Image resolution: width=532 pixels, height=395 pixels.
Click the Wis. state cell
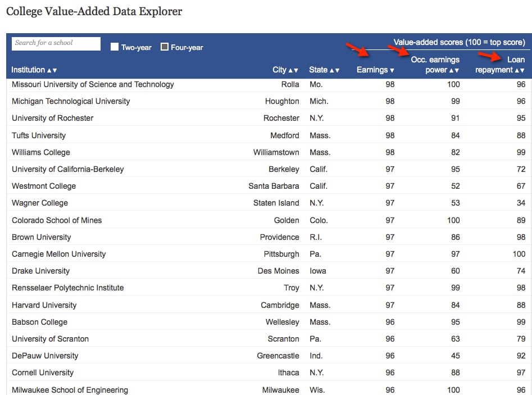[x=317, y=390]
